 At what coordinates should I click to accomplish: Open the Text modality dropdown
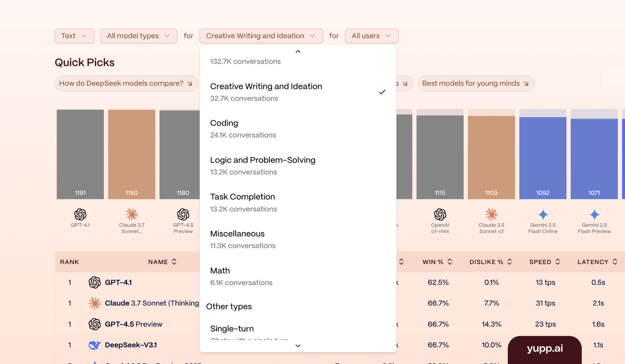click(x=74, y=36)
